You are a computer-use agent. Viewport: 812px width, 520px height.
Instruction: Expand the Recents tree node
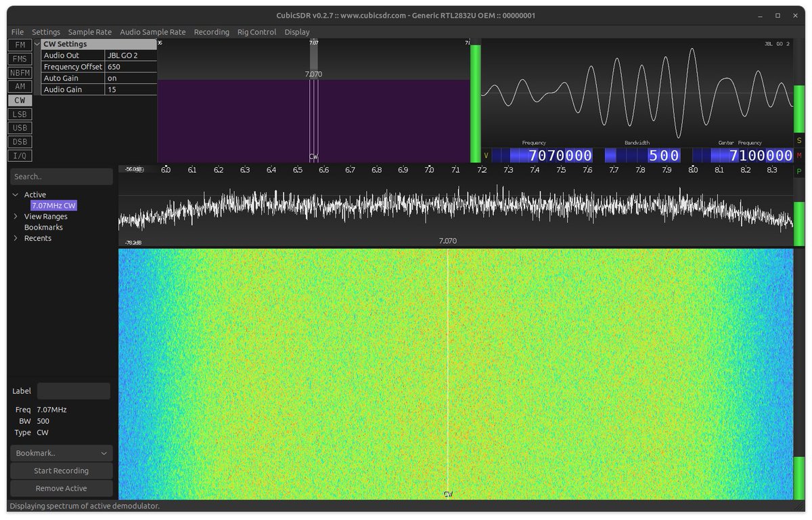pyautogui.click(x=16, y=238)
